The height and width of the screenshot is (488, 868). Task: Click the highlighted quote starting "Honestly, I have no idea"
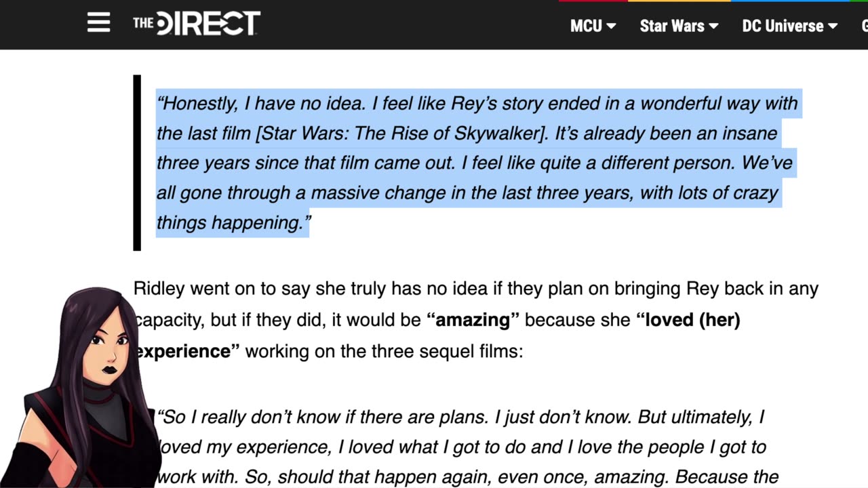(478, 163)
